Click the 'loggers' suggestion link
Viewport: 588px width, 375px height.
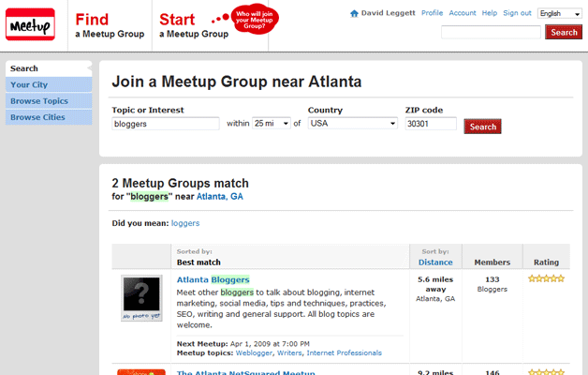tap(185, 223)
